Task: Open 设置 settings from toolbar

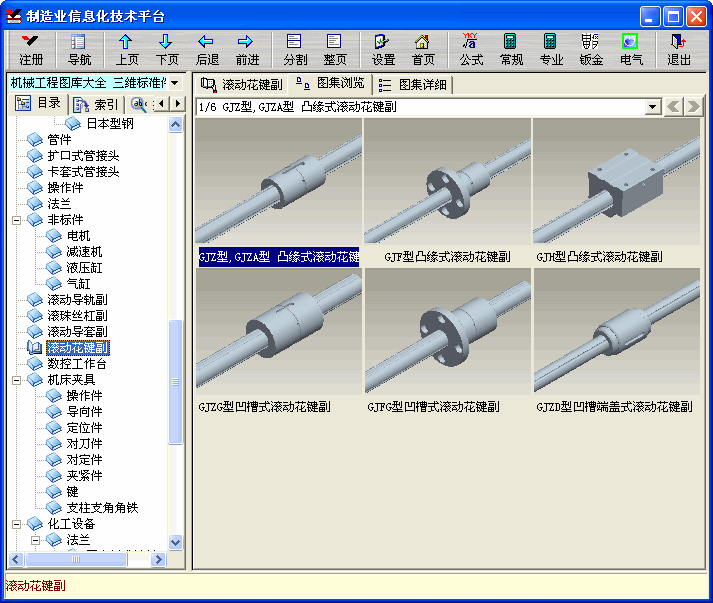Action: point(383,49)
